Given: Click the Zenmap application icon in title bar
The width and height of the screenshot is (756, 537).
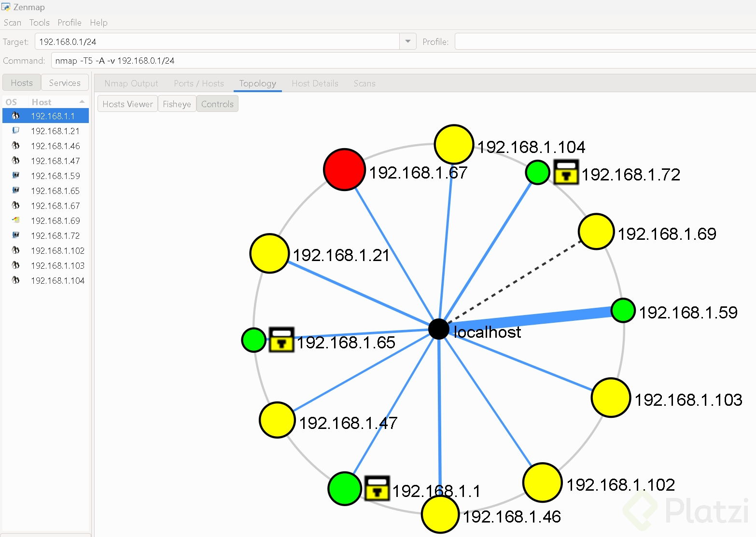Looking at the screenshot, I should tap(6, 7).
